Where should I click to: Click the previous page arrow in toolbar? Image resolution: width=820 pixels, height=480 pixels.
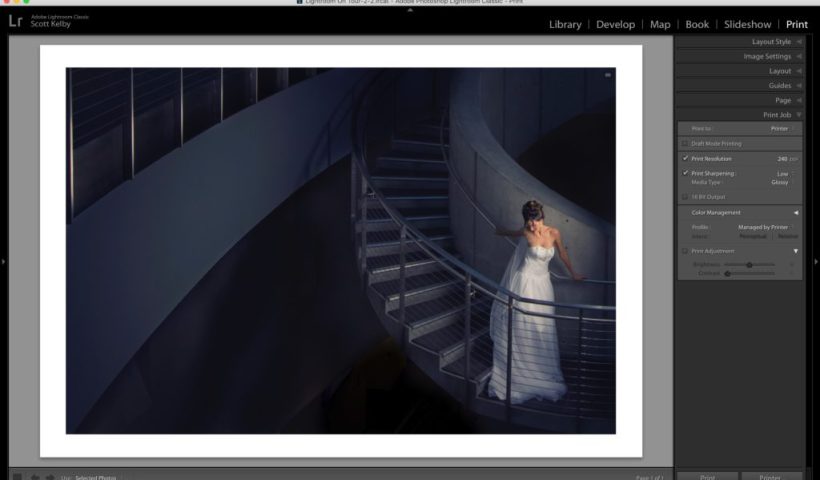pyautogui.click(x=34, y=477)
